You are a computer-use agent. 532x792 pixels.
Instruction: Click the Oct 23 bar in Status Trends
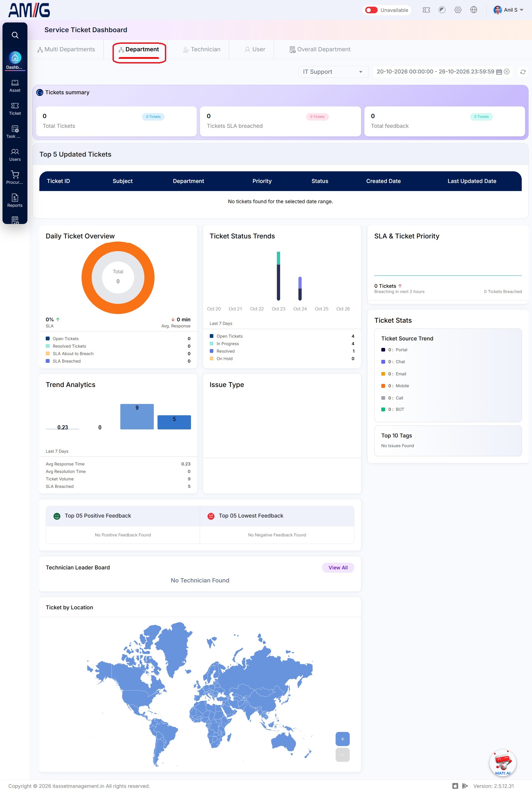click(x=278, y=276)
